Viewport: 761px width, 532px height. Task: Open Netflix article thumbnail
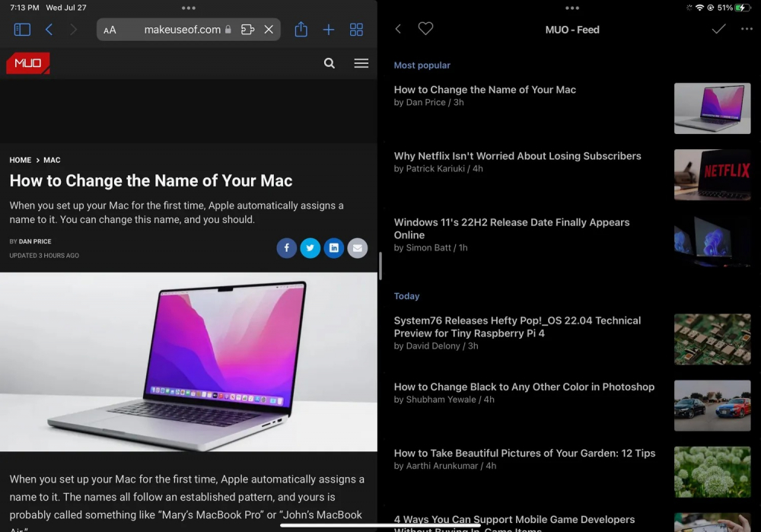click(712, 174)
